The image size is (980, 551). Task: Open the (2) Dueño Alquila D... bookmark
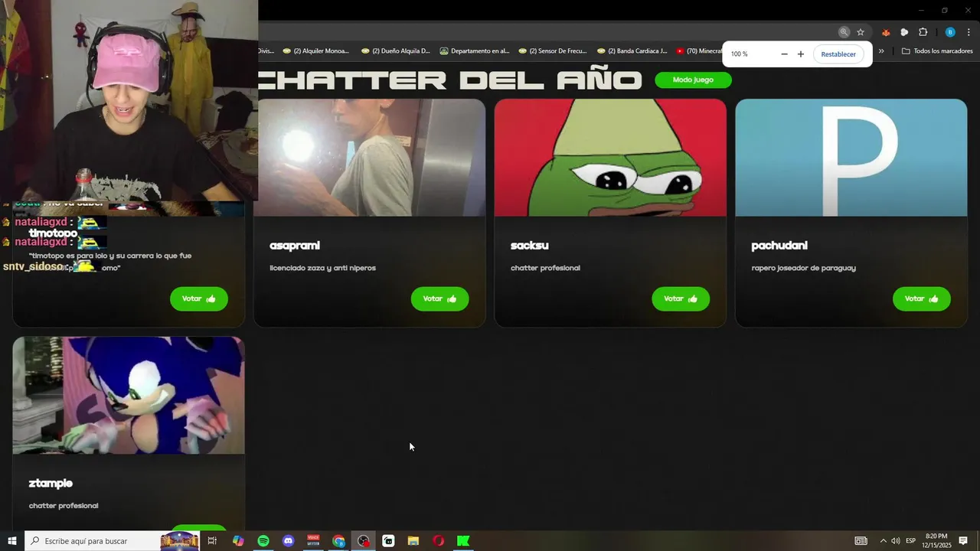point(394,51)
